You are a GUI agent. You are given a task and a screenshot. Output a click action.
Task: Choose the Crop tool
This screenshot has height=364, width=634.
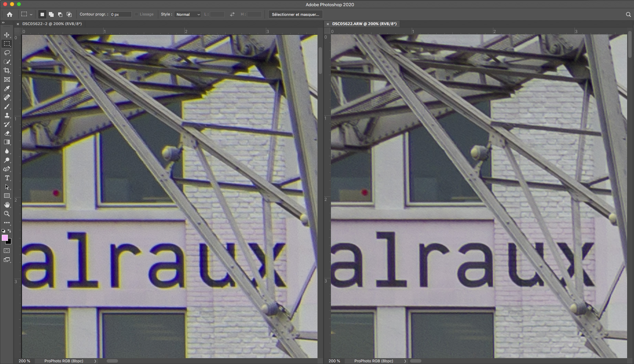pos(7,71)
